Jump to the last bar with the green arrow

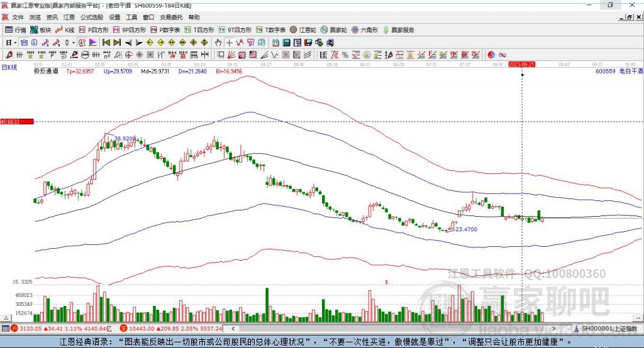(117, 43)
